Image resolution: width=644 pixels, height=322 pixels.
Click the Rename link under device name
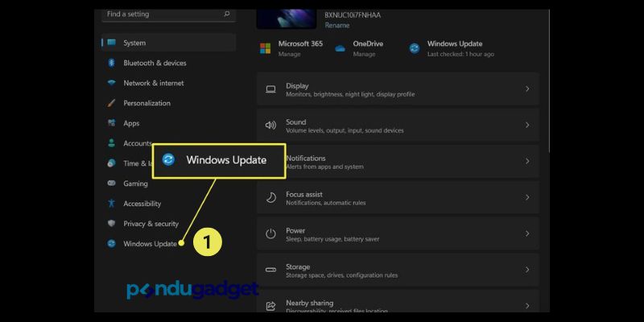point(337,25)
